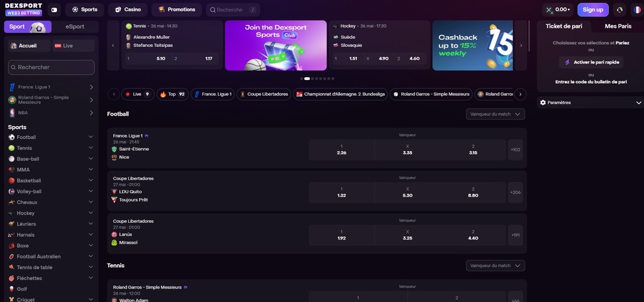Screen dimensions: 644x302
Task: Open the Casino menu
Action: [x=127, y=9]
